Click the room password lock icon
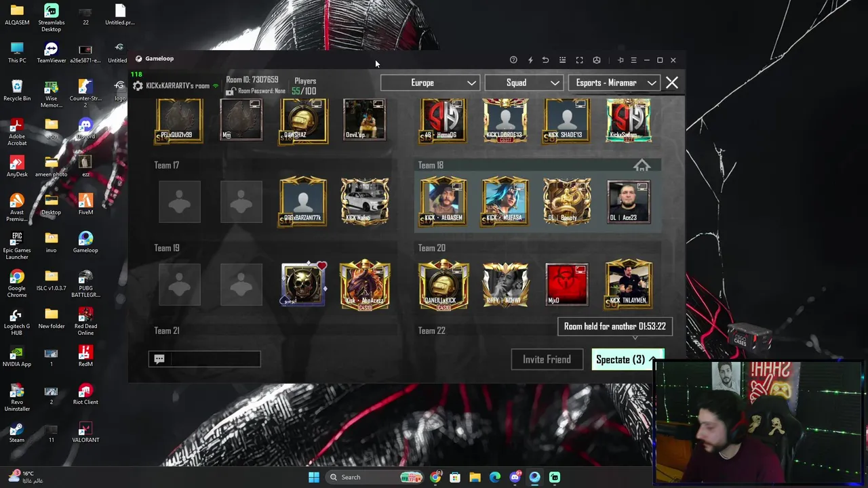This screenshot has height=488, width=868. pyautogui.click(x=231, y=91)
